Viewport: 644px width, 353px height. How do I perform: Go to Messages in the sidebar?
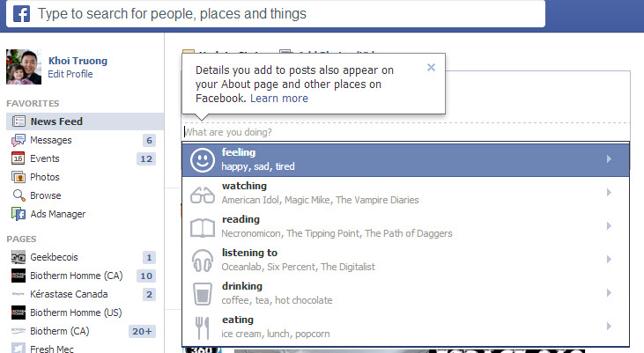pyautogui.click(x=50, y=140)
